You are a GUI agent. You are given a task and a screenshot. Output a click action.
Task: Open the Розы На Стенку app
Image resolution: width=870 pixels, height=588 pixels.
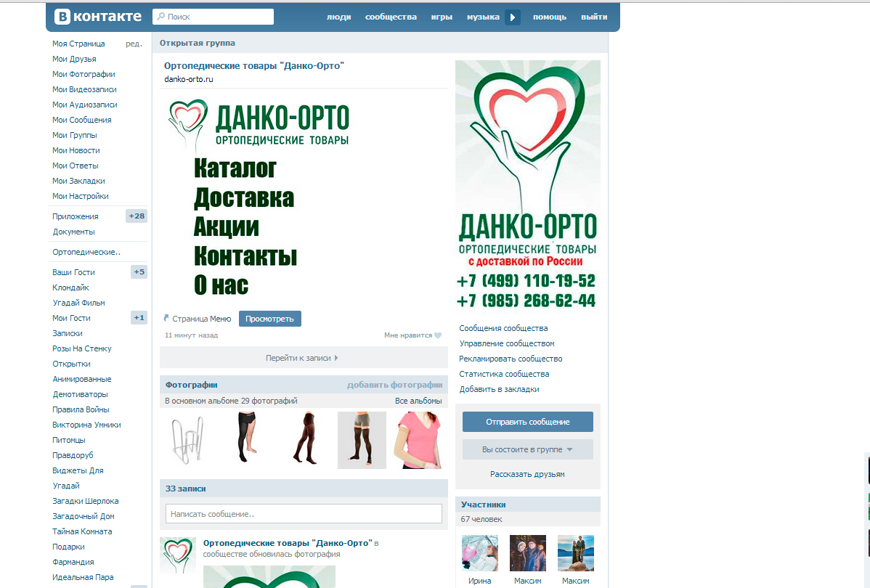click(x=82, y=348)
